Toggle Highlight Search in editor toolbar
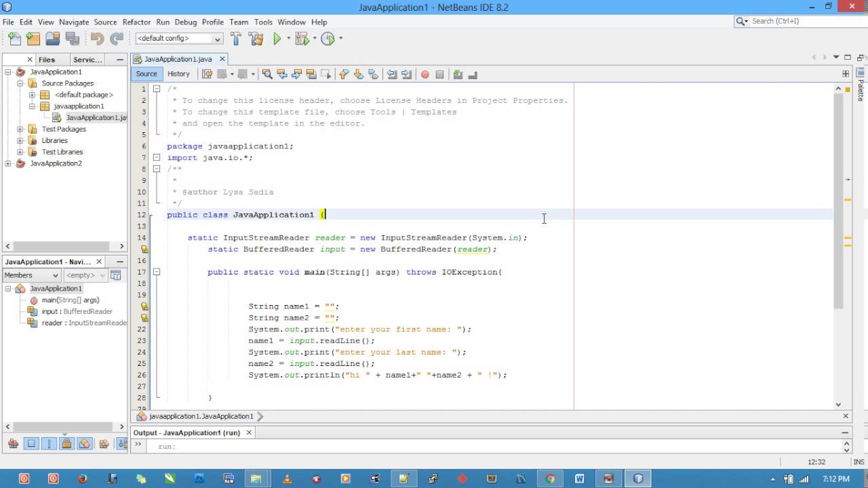This screenshot has height=488, width=868. pyautogui.click(x=311, y=74)
